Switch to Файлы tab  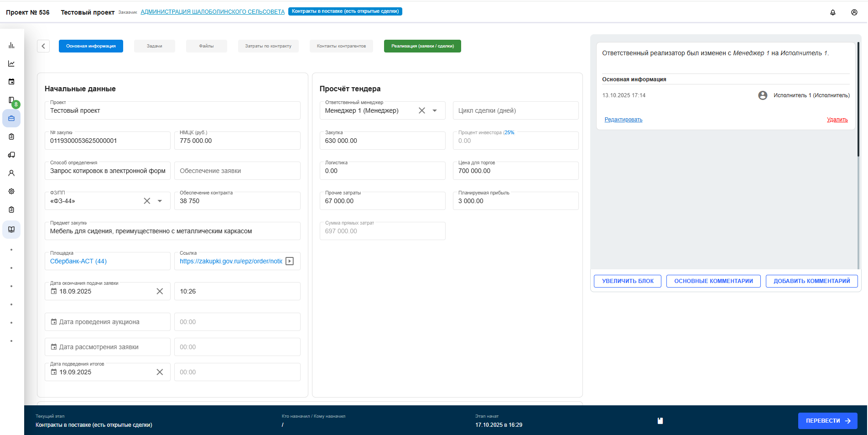[x=206, y=46]
